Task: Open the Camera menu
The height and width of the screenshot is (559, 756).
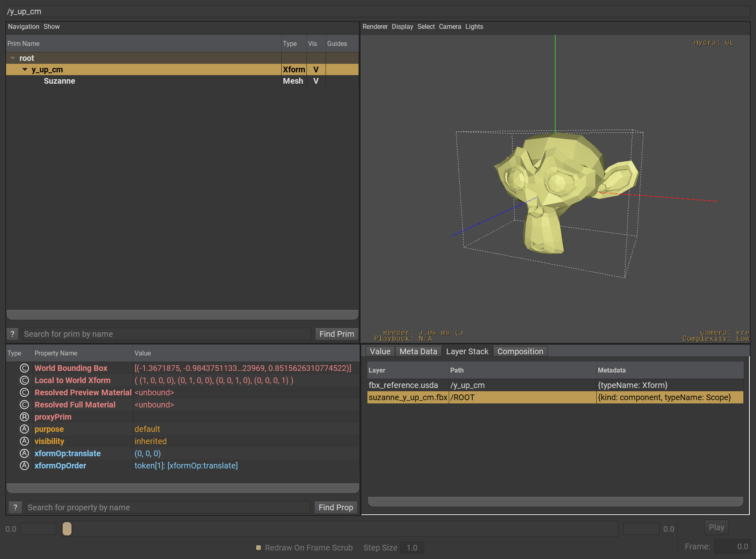Action: coord(450,26)
